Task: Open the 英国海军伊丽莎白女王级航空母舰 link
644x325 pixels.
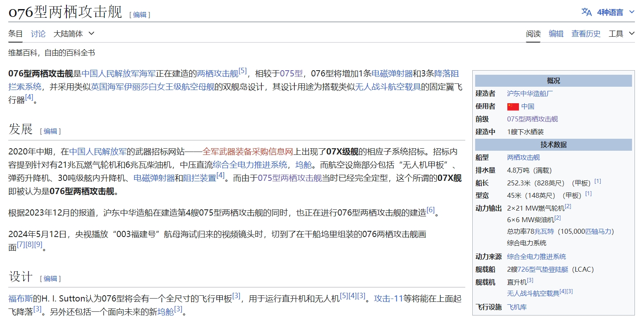Action: point(153,87)
